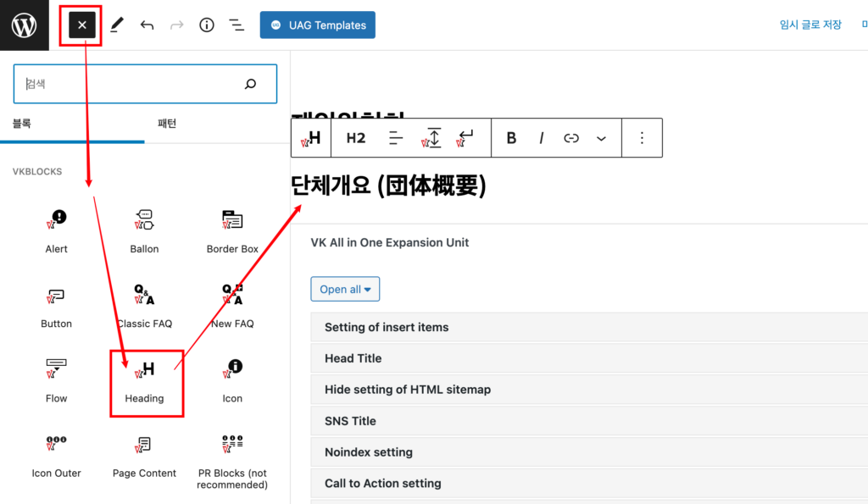Insert the Classic FAQ block

(x=145, y=305)
